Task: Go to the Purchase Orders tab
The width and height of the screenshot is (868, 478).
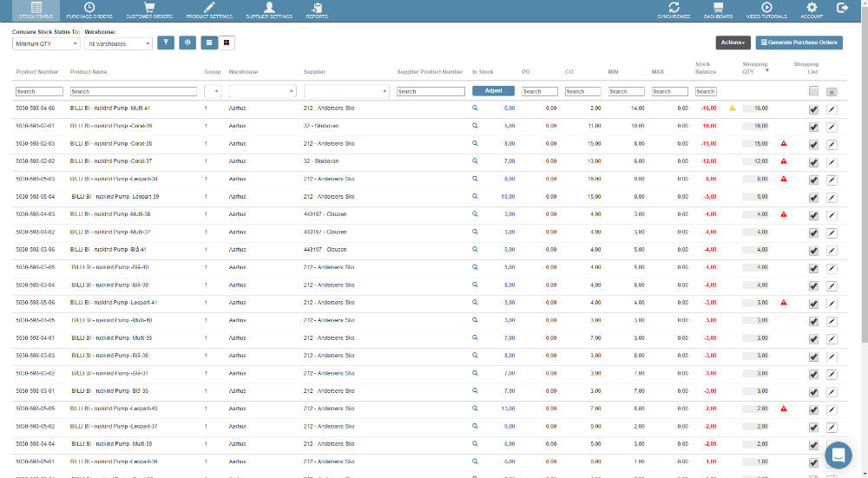Action: pyautogui.click(x=89, y=10)
